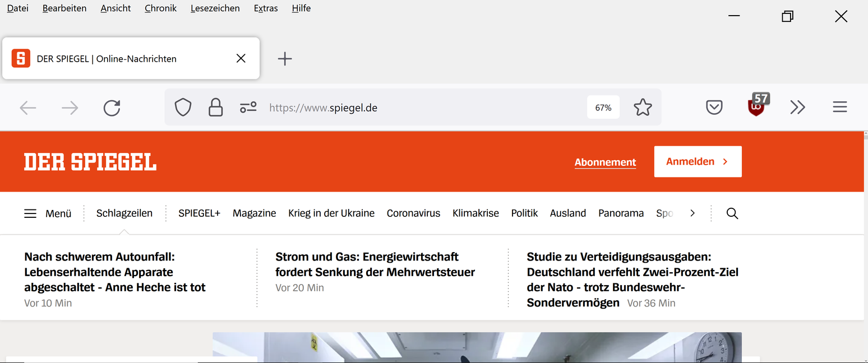Open the search magnifier on Spiegel

732,213
